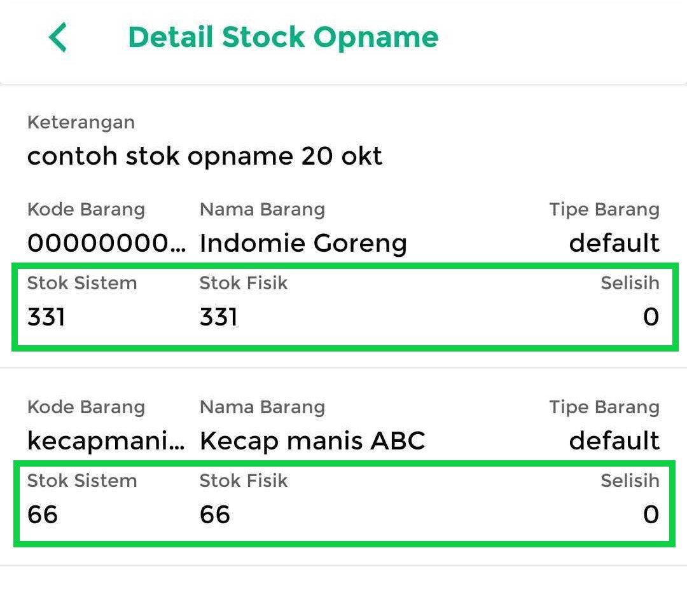Tap the truncated item code kecapmani…
Image resolution: width=687 pixels, height=616 pixels.
(106, 441)
